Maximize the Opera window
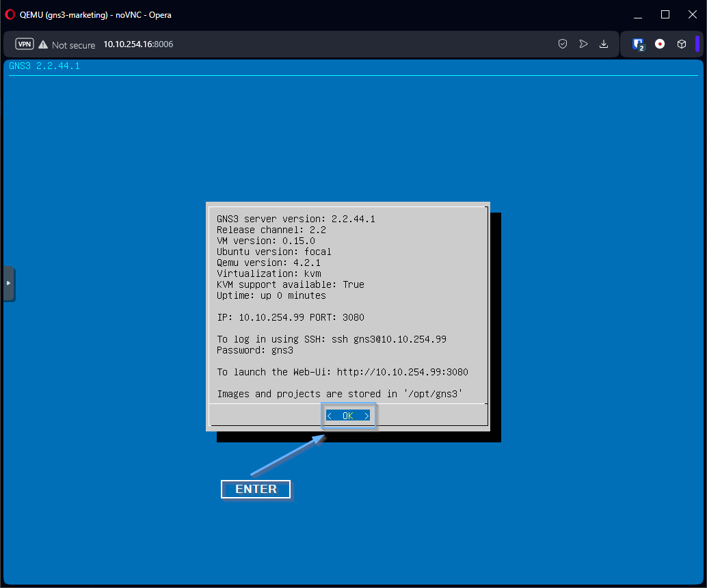 665,14
